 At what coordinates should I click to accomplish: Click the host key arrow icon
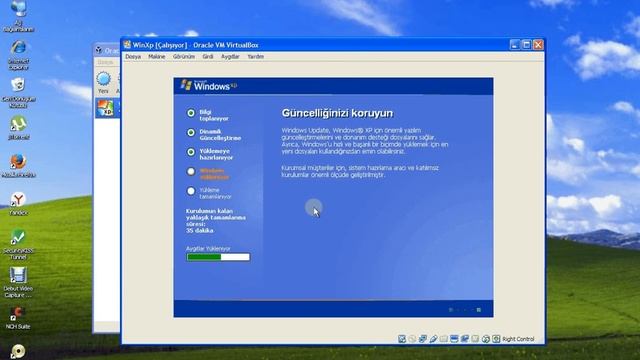(496, 339)
